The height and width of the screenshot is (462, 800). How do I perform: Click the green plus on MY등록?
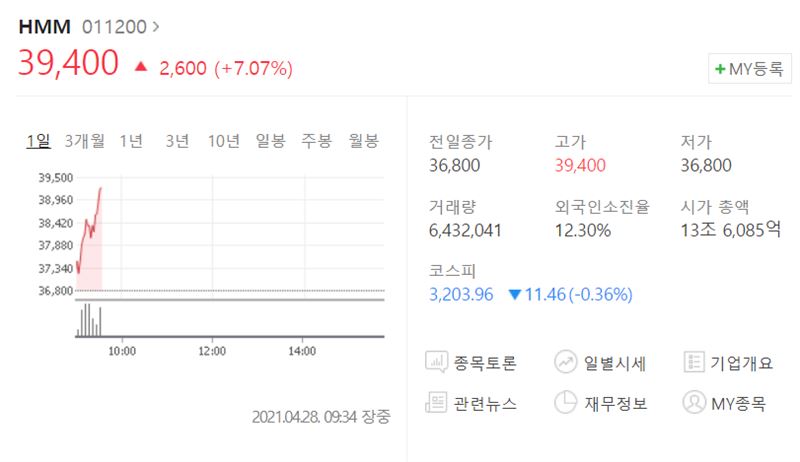(720, 69)
